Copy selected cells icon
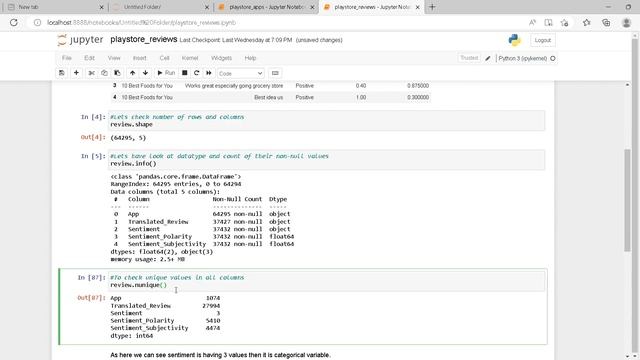The image size is (640, 360). coord(104,73)
